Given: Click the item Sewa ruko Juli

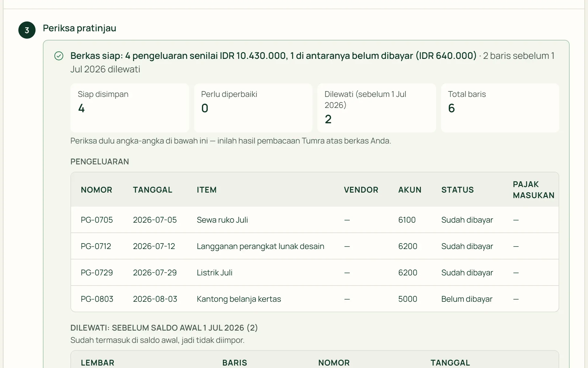Looking at the screenshot, I should pyautogui.click(x=222, y=220).
